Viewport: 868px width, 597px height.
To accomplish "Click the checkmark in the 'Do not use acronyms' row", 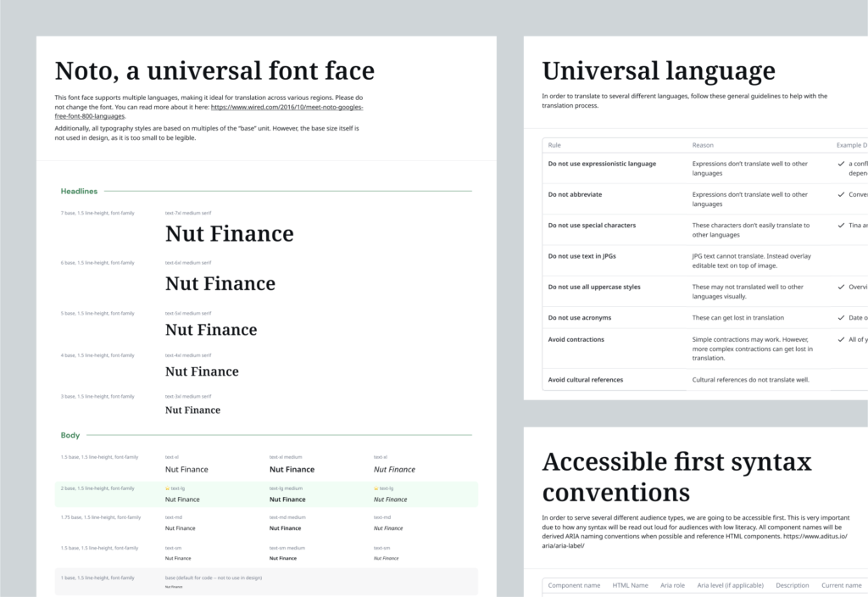I will tap(841, 318).
